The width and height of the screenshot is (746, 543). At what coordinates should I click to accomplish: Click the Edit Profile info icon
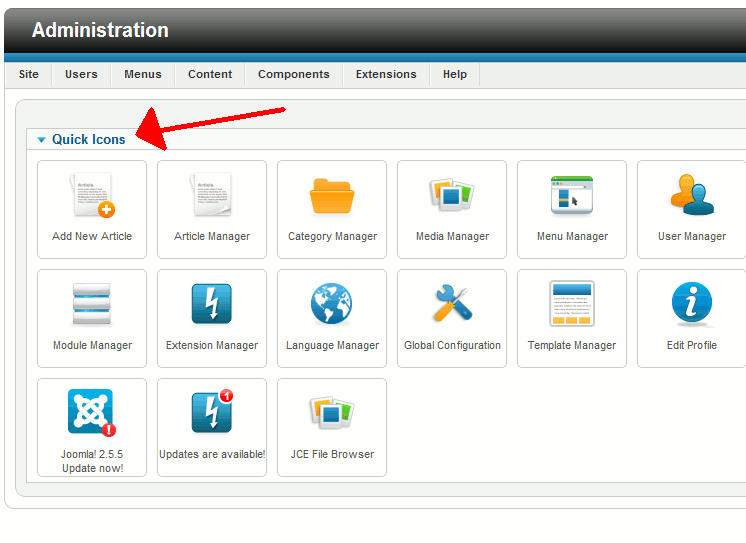pyautogui.click(x=691, y=305)
